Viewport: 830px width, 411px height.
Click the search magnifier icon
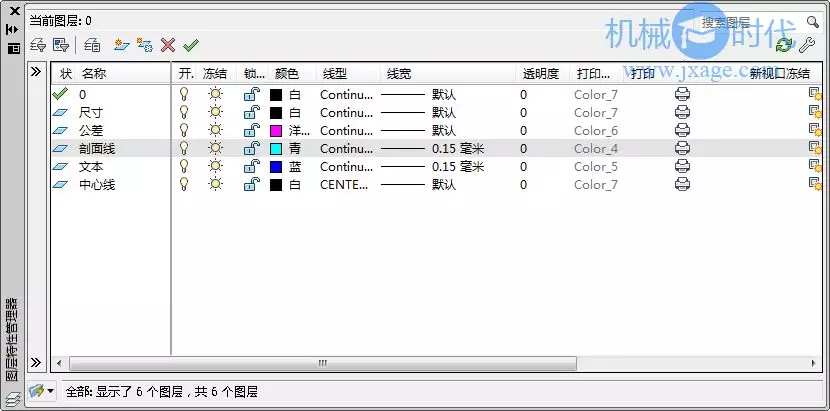[x=813, y=22]
